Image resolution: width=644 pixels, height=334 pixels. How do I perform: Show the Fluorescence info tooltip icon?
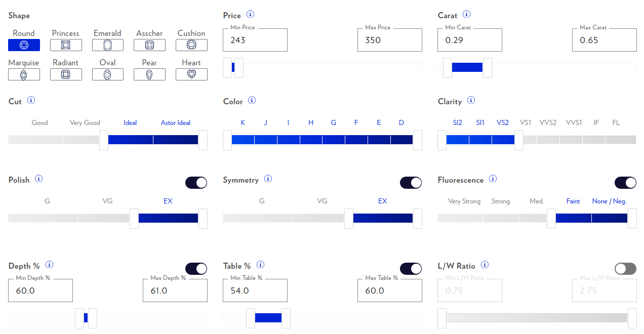pos(493,179)
